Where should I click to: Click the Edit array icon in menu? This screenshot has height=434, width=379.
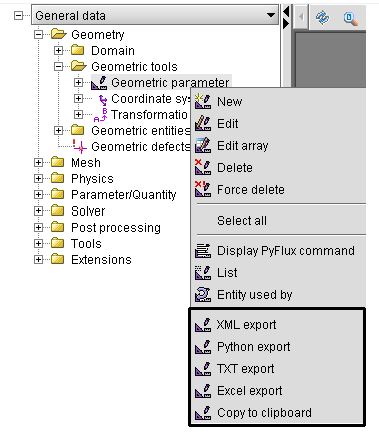click(x=203, y=146)
